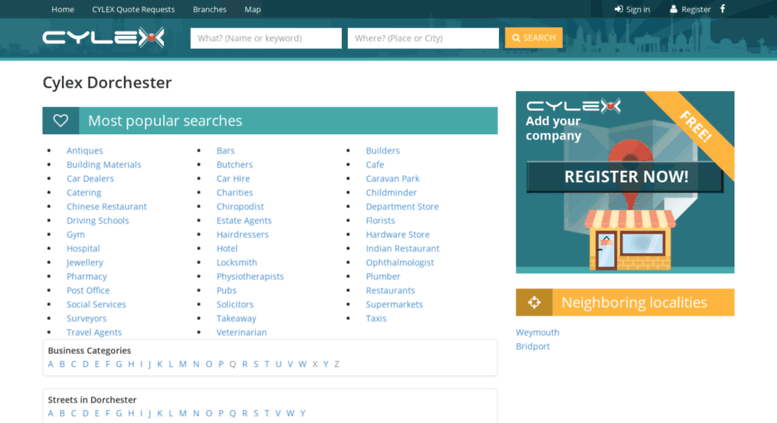777x423 pixels.
Task: Go to the Branches page
Action: point(210,9)
